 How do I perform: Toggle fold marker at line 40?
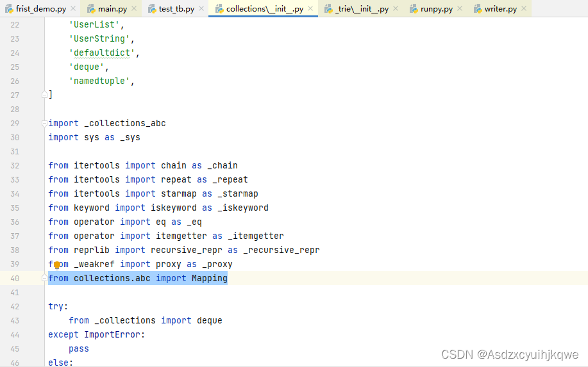44,278
